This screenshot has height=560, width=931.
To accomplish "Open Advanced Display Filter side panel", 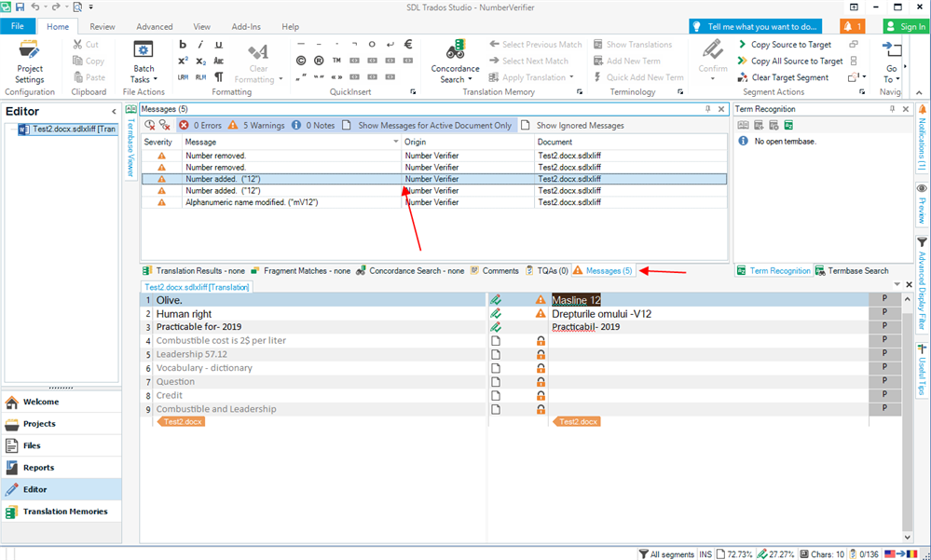I will point(922,283).
